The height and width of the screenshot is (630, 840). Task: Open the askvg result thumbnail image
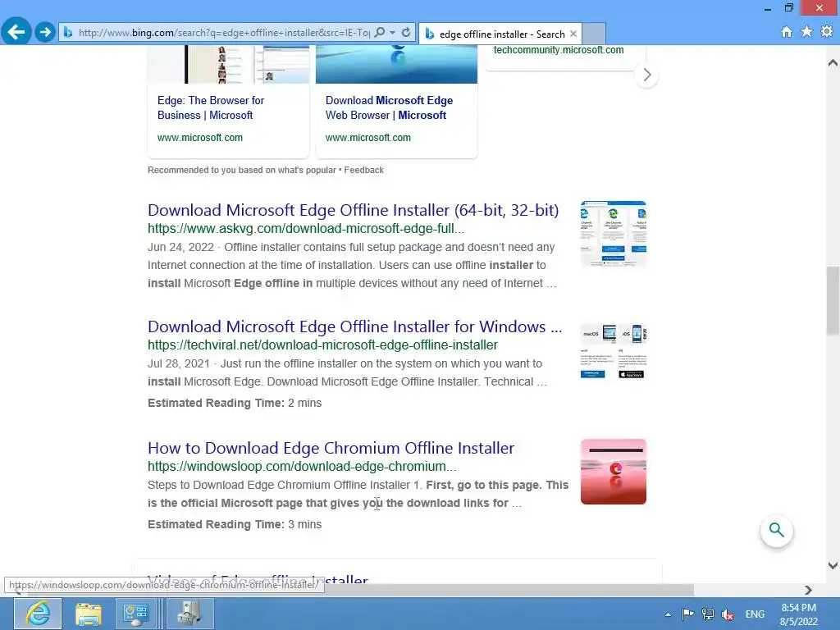[x=614, y=234]
